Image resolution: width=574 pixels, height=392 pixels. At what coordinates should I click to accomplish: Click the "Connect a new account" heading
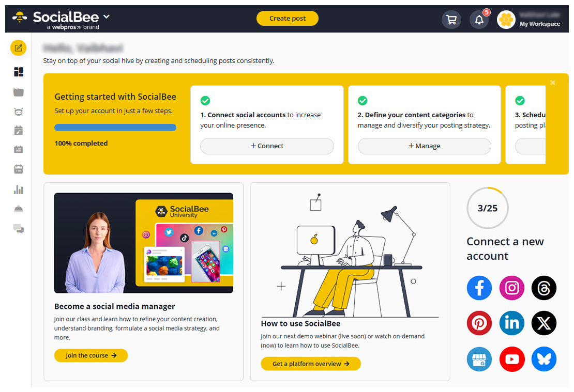click(x=505, y=248)
